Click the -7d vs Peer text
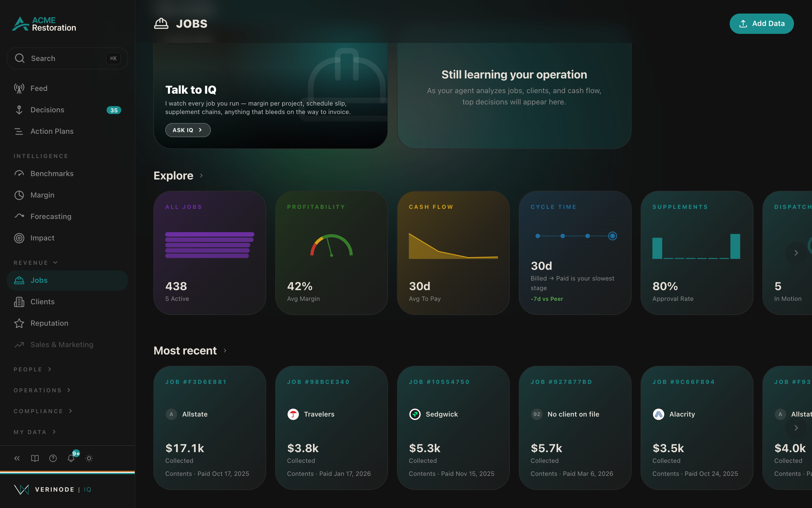The height and width of the screenshot is (508, 812). [547, 299]
